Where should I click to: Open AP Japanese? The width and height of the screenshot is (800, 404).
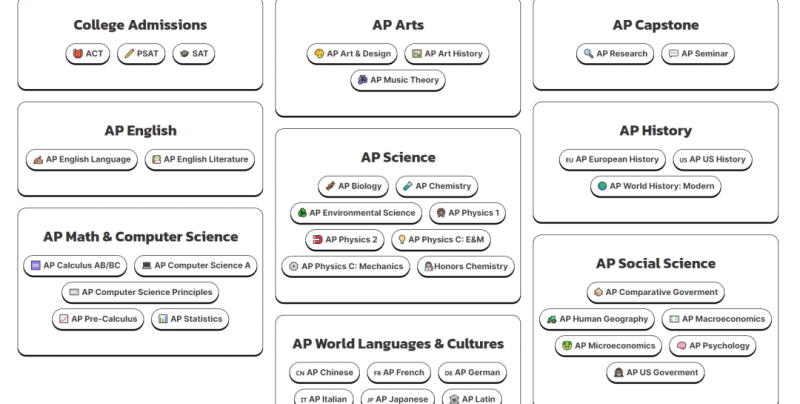click(398, 398)
